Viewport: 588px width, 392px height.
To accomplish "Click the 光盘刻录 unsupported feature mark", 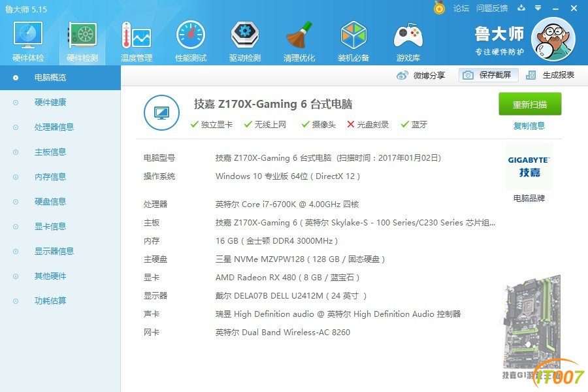I will (x=368, y=125).
